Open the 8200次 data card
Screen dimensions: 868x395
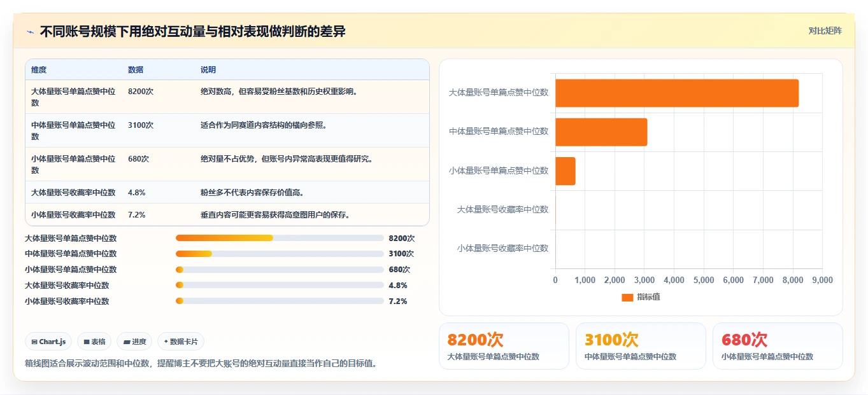point(504,346)
